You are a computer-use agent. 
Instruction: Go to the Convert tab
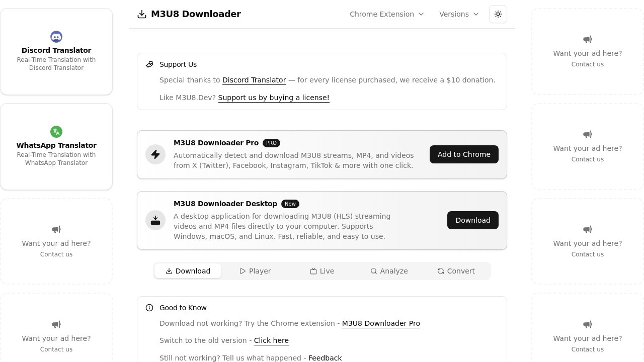(456, 271)
